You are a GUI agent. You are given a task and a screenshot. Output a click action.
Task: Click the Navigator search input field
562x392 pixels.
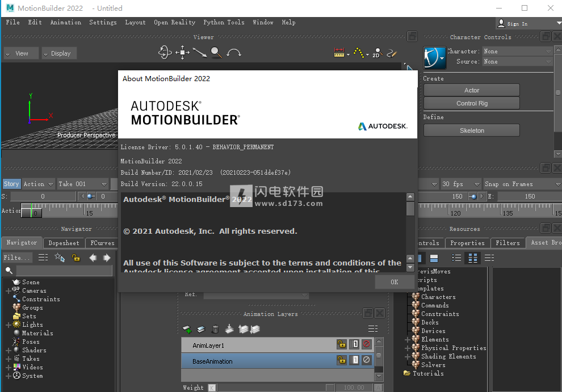tap(64, 271)
